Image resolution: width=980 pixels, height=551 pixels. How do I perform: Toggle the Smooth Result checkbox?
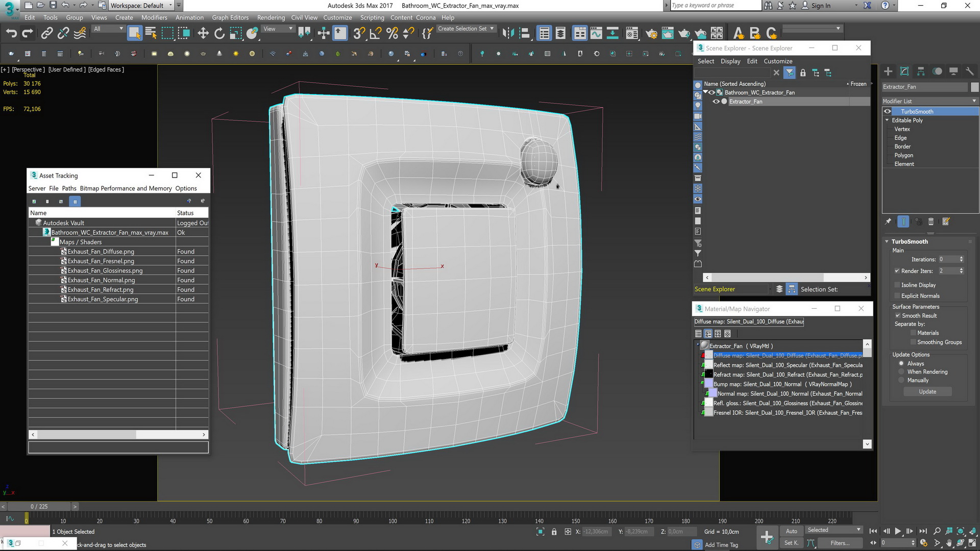tap(897, 316)
